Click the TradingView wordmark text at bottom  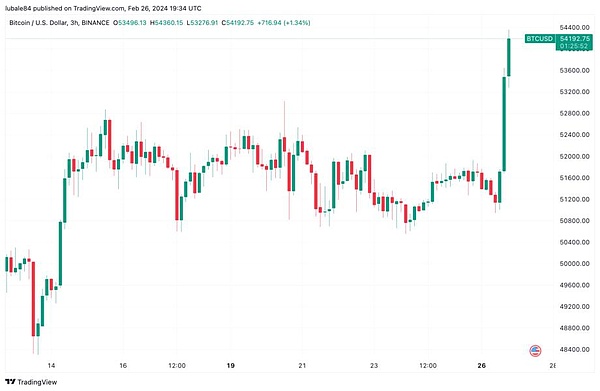point(37,382)
